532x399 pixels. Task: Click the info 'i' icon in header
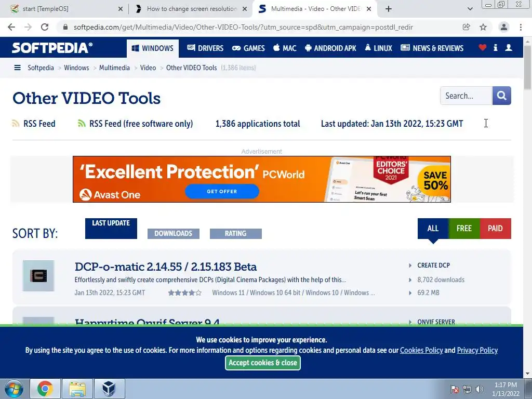coord(495,47)
